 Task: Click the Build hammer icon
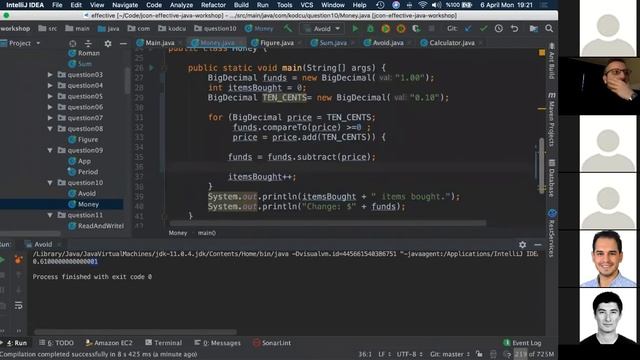(288, 29)
